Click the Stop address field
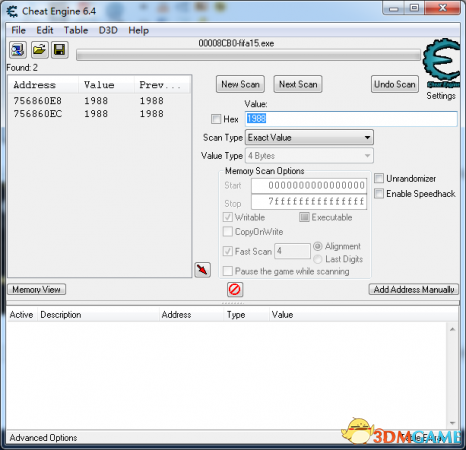The width and height of the screenshot is (466, 450). click(x=309, y=202)
